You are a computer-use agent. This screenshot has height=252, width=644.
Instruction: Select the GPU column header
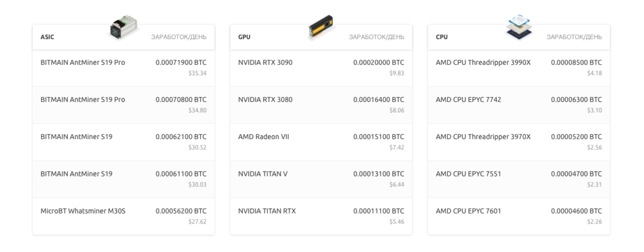pyautogui.click(x=245, y=37)
